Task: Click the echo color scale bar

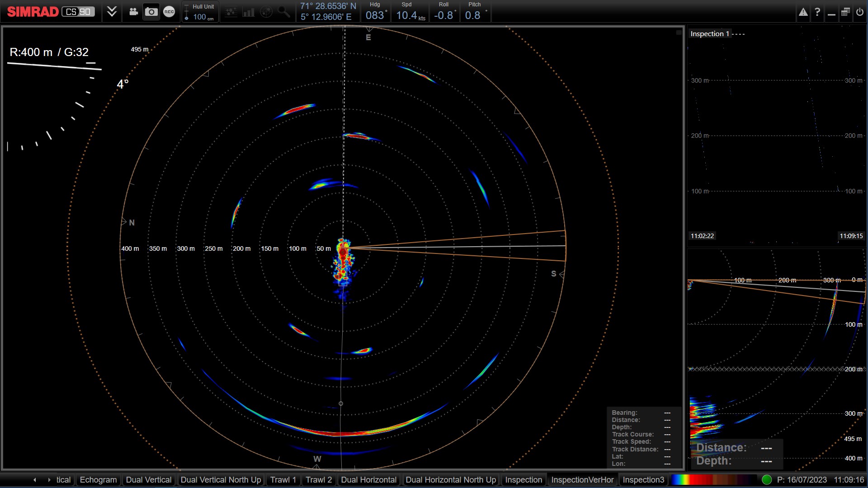Action: (713, 479)
